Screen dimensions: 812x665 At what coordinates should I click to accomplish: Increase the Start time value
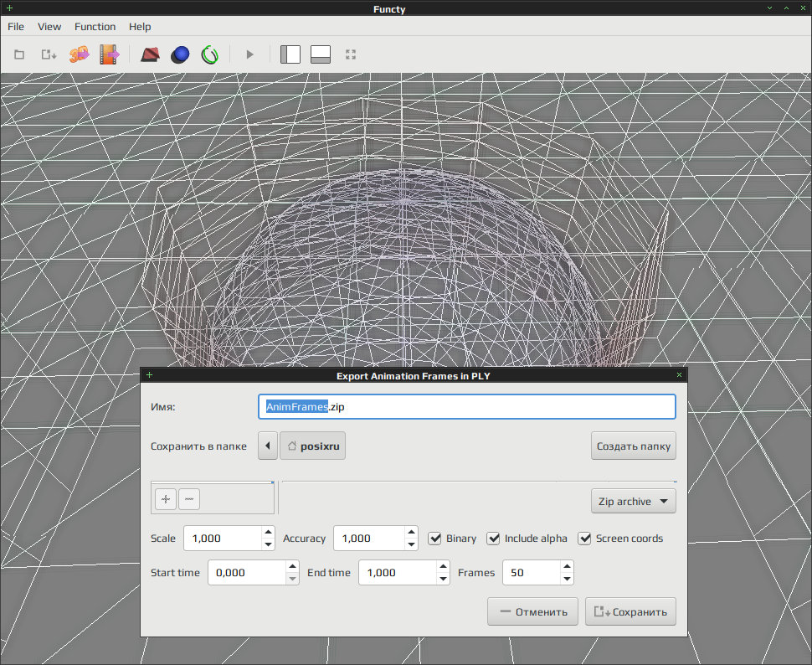coord(293,566)
